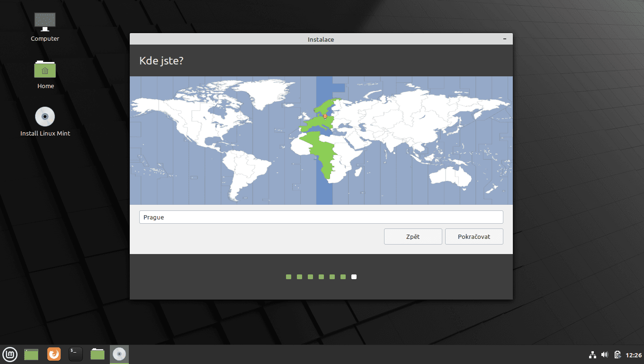Screen dimensions: 644x364
Task: Click the first green progress dot
Action: (288, 276)
